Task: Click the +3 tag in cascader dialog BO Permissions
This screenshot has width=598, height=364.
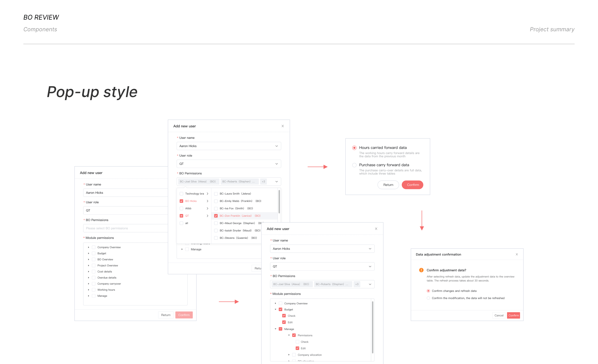Action: (x=263, y=182)
